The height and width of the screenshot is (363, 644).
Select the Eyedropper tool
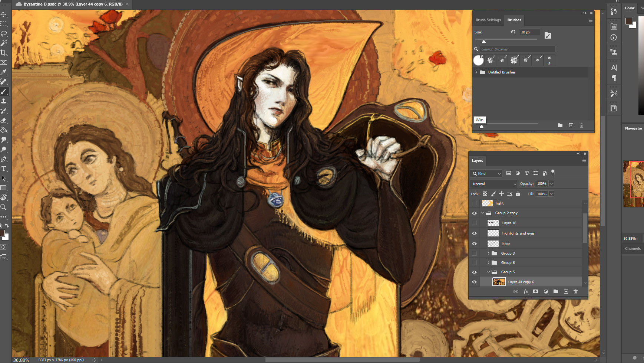4,72
